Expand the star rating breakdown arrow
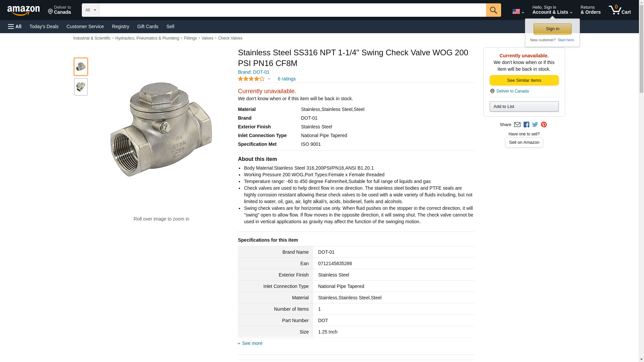 coord(269,79)
